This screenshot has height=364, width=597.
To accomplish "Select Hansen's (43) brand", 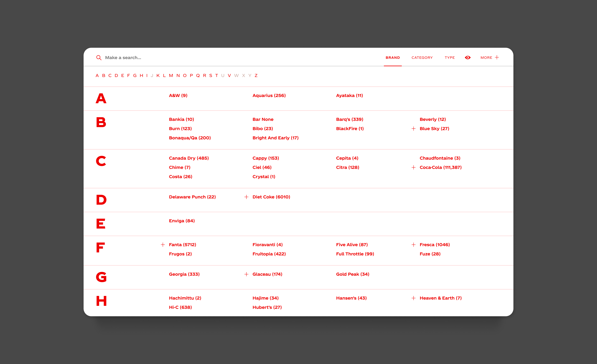I will 351,298.
